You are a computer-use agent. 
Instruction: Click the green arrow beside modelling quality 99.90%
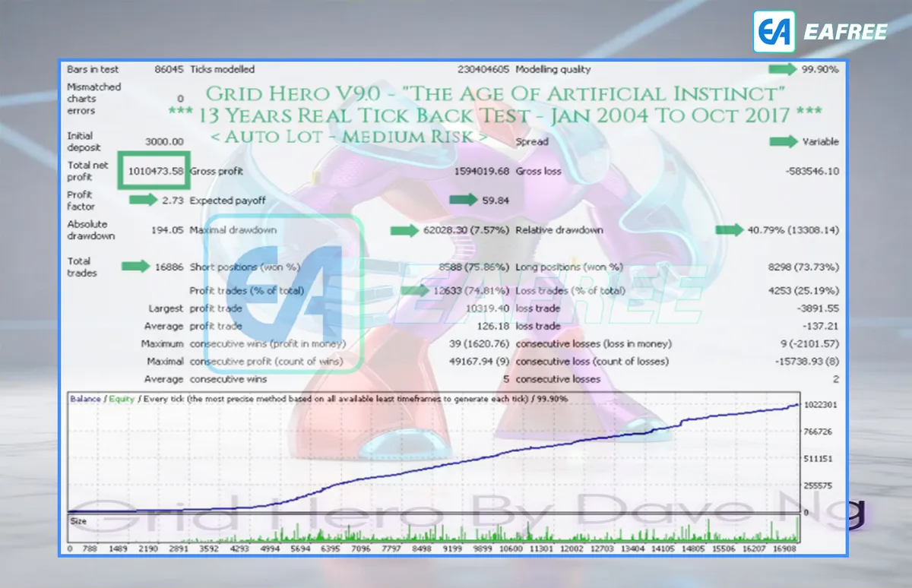[783, 69]
